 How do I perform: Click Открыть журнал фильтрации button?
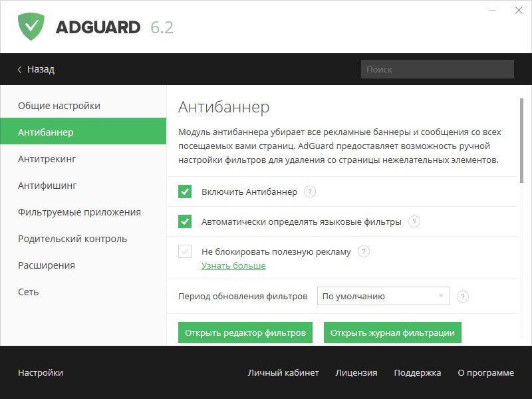click(x=392, y=332)
